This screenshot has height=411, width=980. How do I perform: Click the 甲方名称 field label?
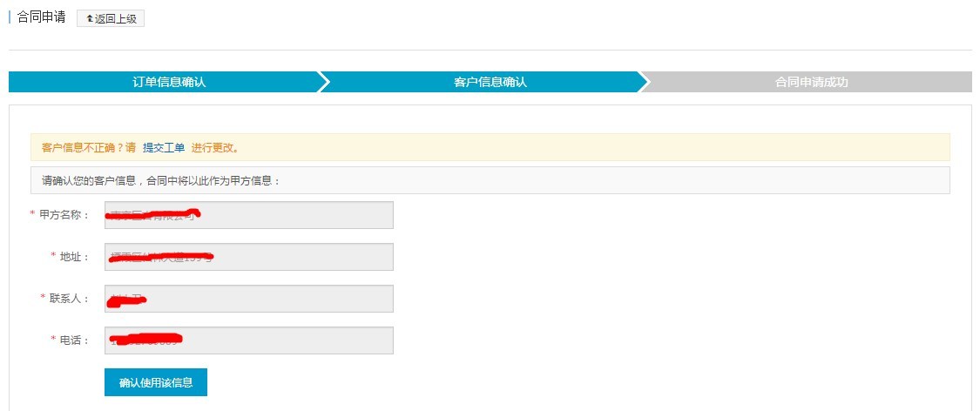coord(64,215)
